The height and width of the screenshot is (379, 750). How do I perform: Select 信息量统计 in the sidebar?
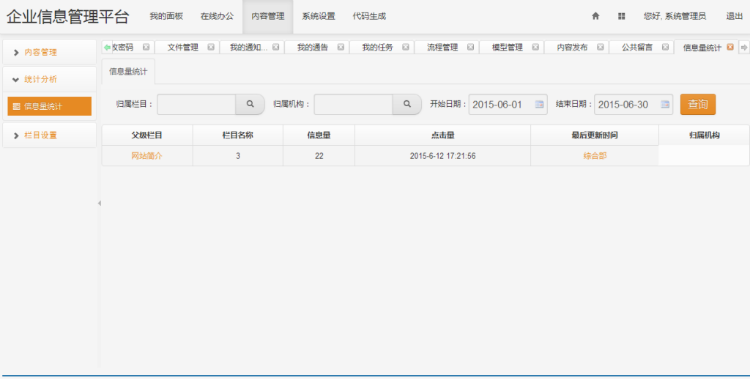tap(49, 106)
